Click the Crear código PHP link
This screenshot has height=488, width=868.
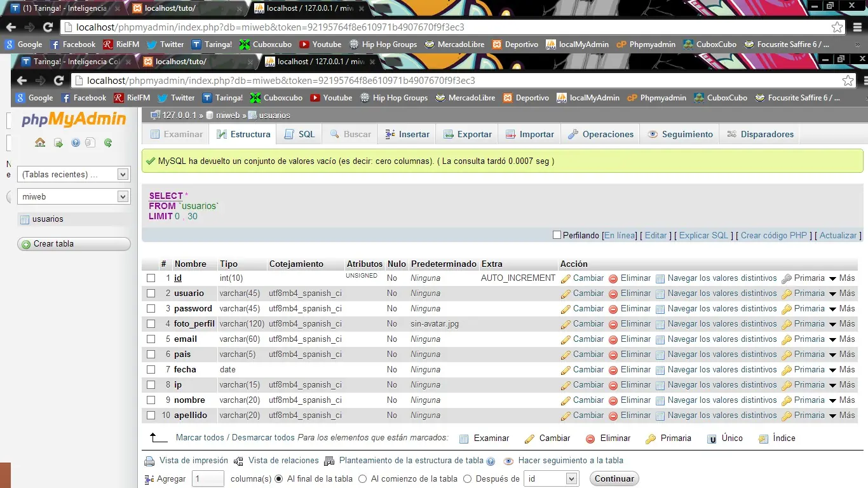click(774, 235)
